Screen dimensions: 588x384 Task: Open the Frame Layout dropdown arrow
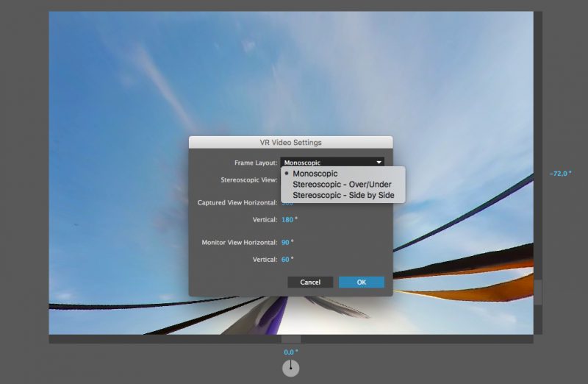click(x=379, y=162)
